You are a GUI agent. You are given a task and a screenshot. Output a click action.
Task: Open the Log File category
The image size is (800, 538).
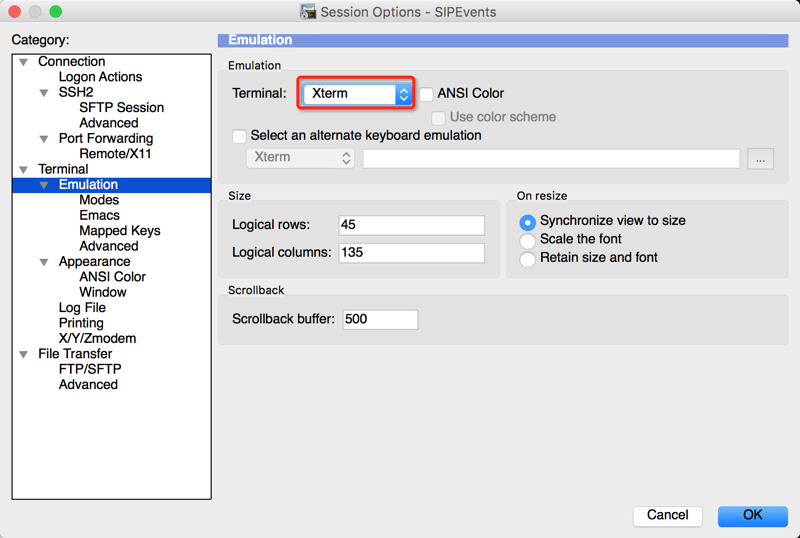[82, 308]
